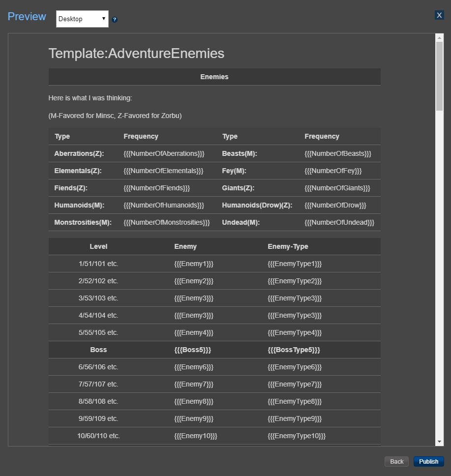Click the Preview heading text

point(27,16)
